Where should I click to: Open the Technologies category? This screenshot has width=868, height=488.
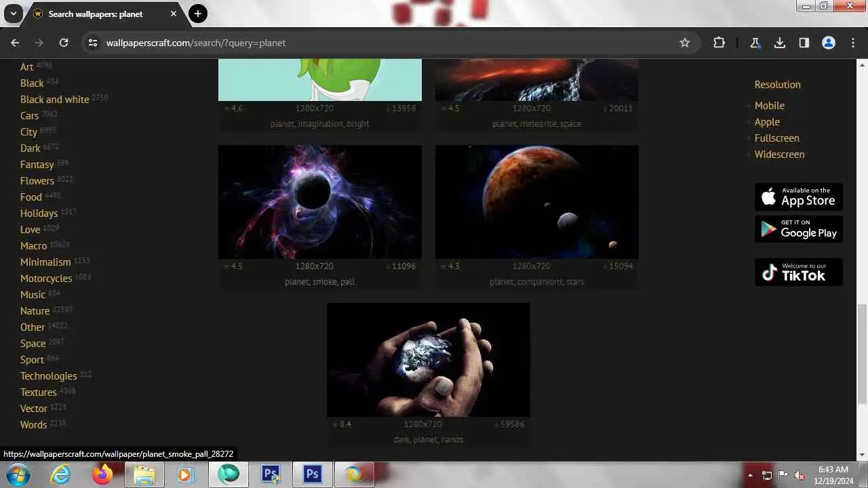[x=49, y=375]
